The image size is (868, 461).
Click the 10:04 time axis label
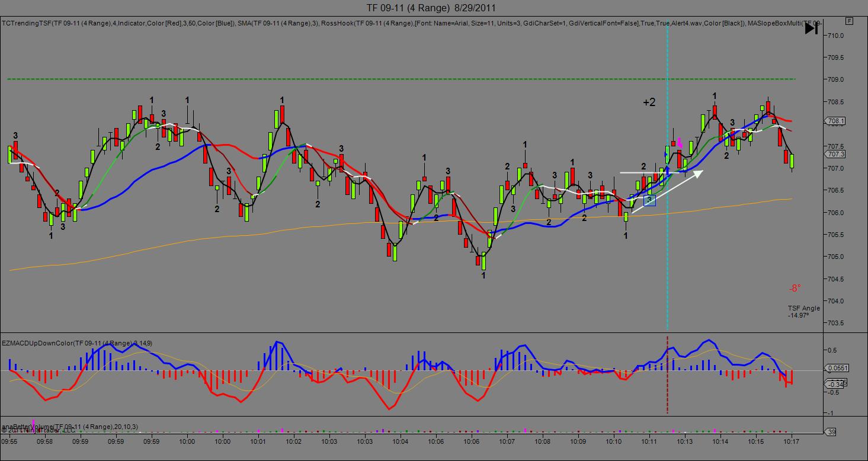(x=401, y=441)
